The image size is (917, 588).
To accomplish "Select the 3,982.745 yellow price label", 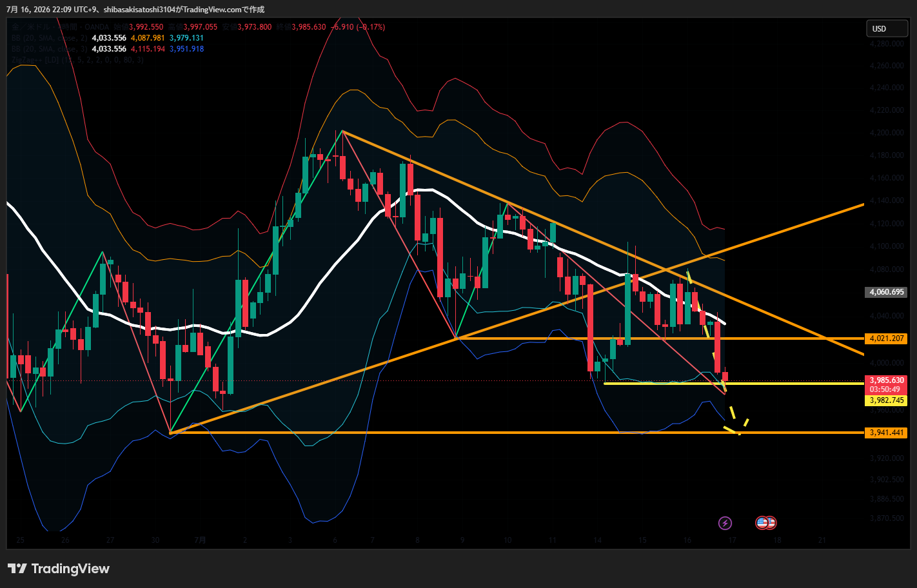I will (x=886, y=400).
